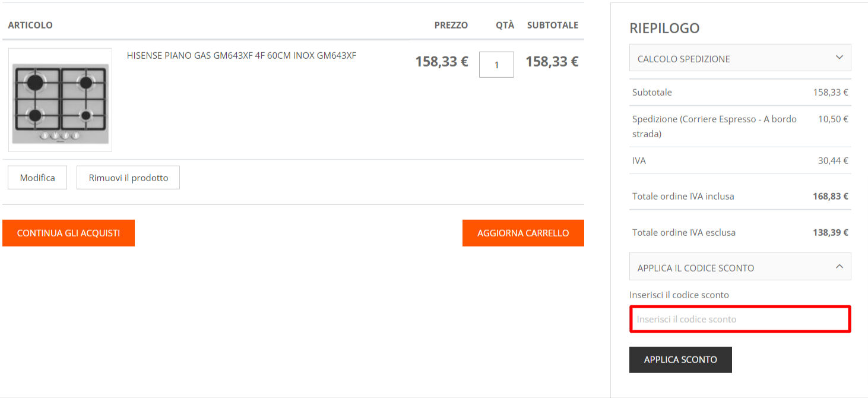Screen dimensions: 868x398
Task: Click the APPLICA SCONTO button
Action: 680,359
